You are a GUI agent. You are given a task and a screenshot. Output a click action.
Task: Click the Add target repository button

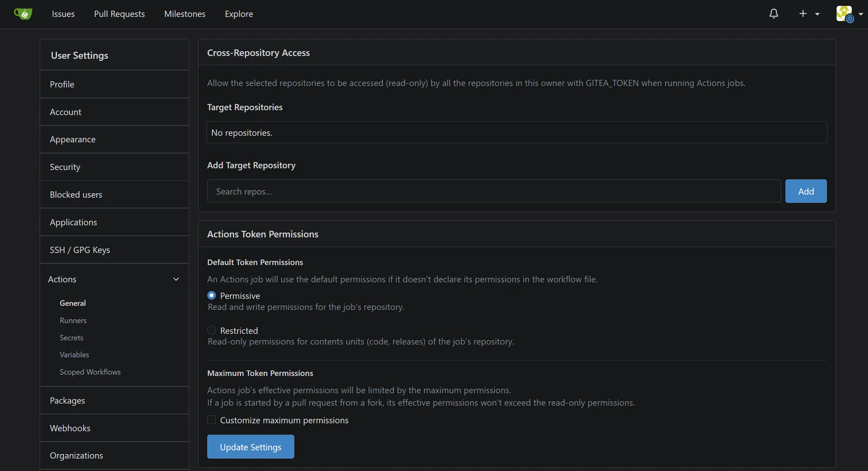pos(806,191)
